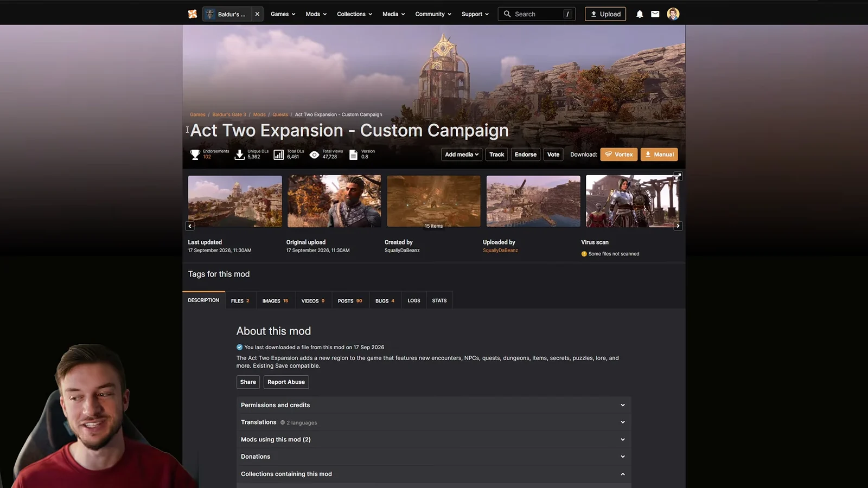Open uploader SquallyDaBeanz profile link
The height and width of the screenshot is (488, 868).
[500, 251]
